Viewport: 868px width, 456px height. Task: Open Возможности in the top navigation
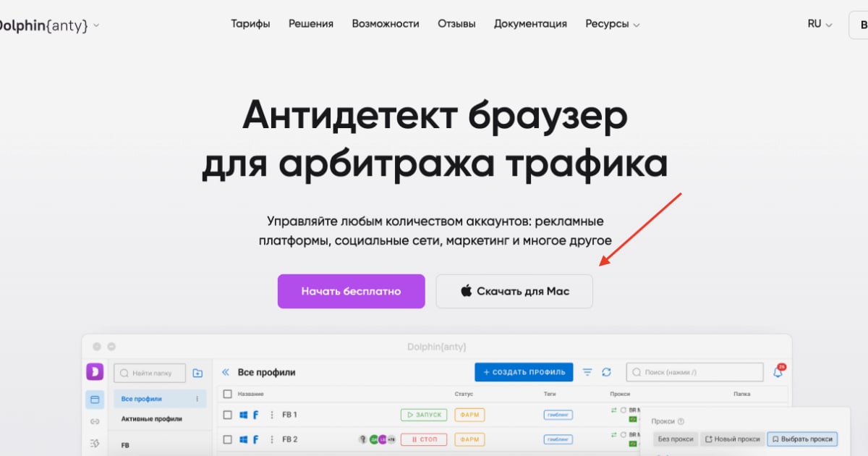pos(386,24)
